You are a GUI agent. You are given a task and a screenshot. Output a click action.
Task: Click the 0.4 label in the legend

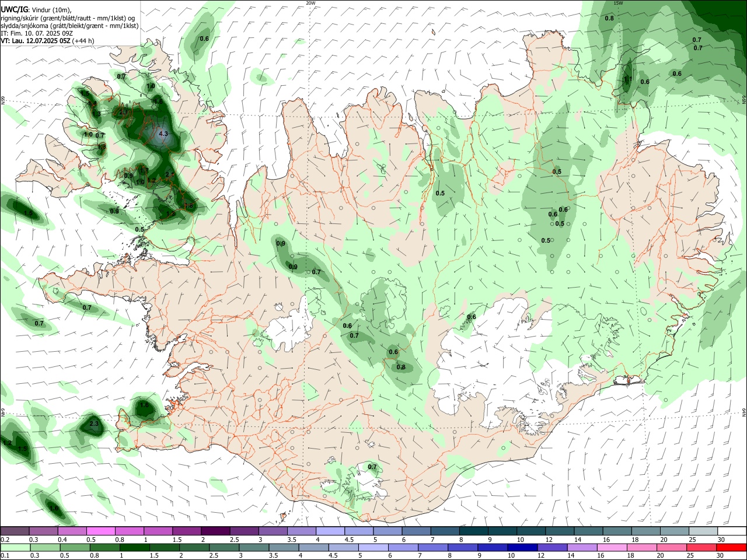[62, 540]
